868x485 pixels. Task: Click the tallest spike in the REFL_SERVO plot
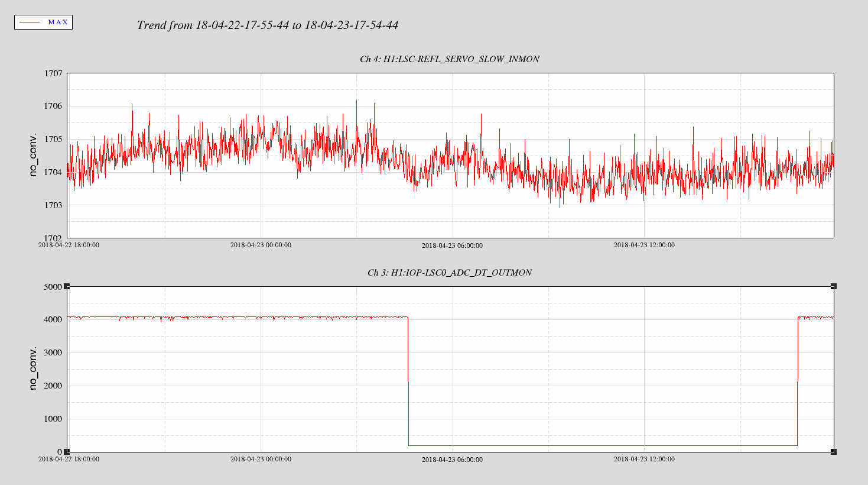(356, 102)
